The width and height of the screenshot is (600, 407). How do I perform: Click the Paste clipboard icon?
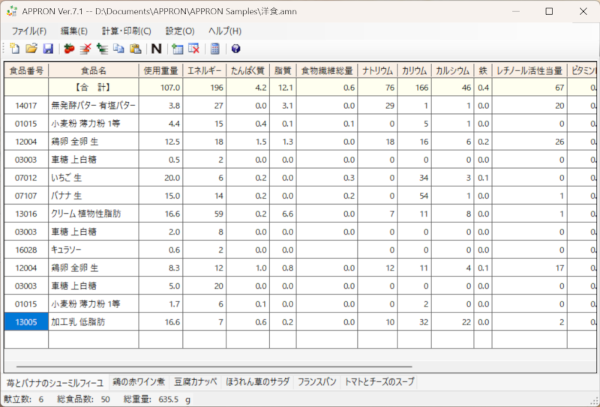pos(134,48)
